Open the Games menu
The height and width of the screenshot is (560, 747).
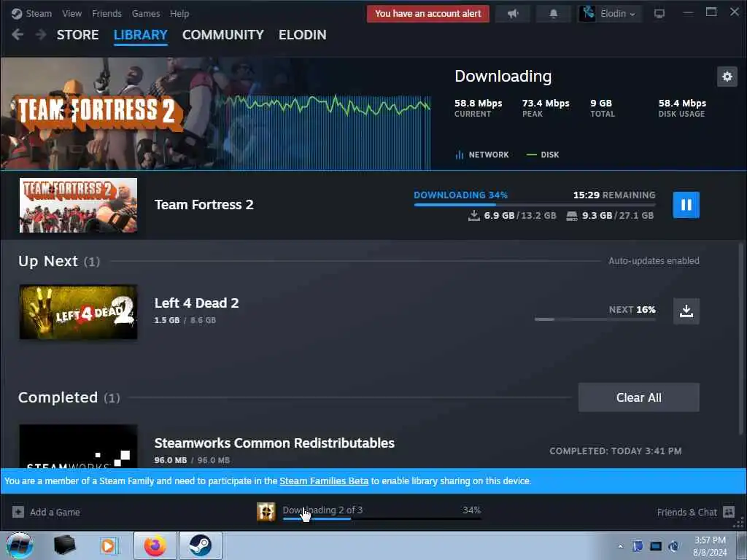[x=146, y=13]
